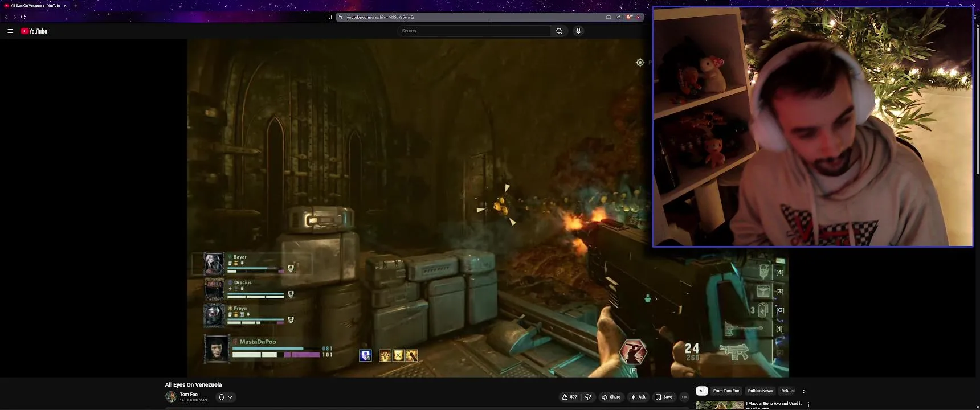Open the three-dot more actions menu
Screen dimensions: 980x410
[684, 397]
